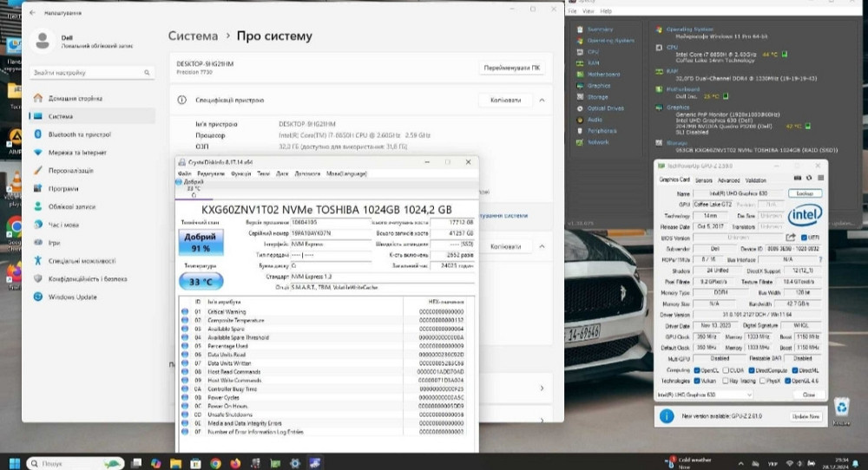Select Програми in Settings sidebar
The image size is (868, 470).
pyautogui.click(x=63, y=188)
